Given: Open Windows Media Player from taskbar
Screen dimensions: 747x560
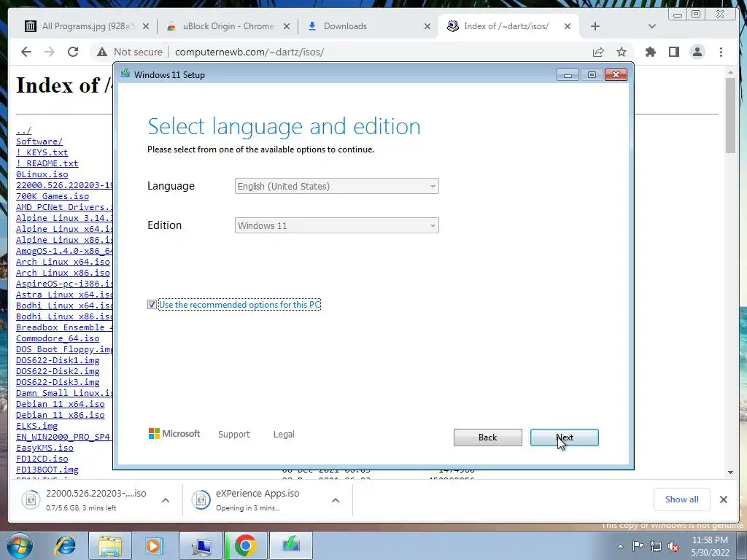Looking at the screenshot, I should point(154,545).
